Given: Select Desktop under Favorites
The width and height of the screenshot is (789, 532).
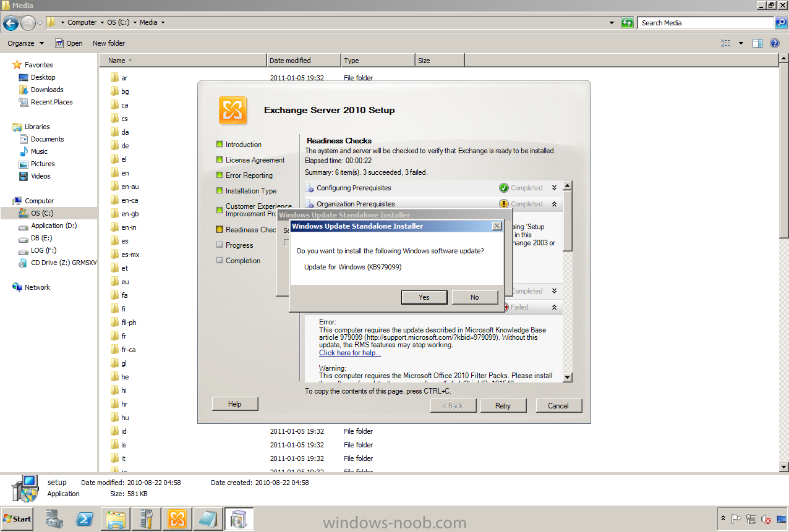Looking at the screenshot, I should (43, 77).
